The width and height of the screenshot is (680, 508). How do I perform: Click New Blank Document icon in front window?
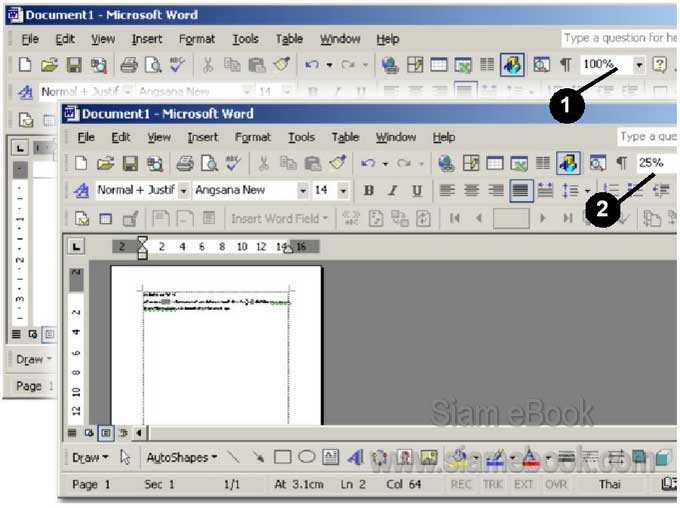point(81,164)
